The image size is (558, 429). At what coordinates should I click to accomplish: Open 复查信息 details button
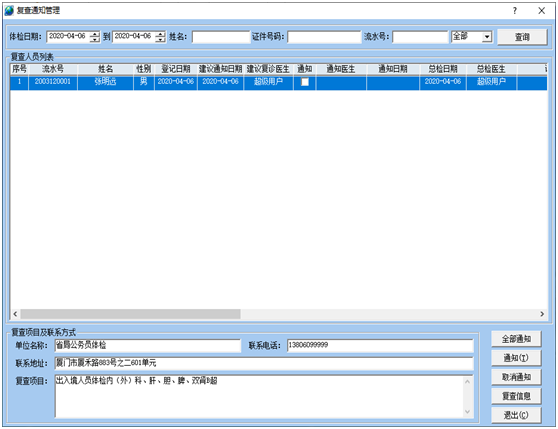pyautogui.click(x=516, y=396)
